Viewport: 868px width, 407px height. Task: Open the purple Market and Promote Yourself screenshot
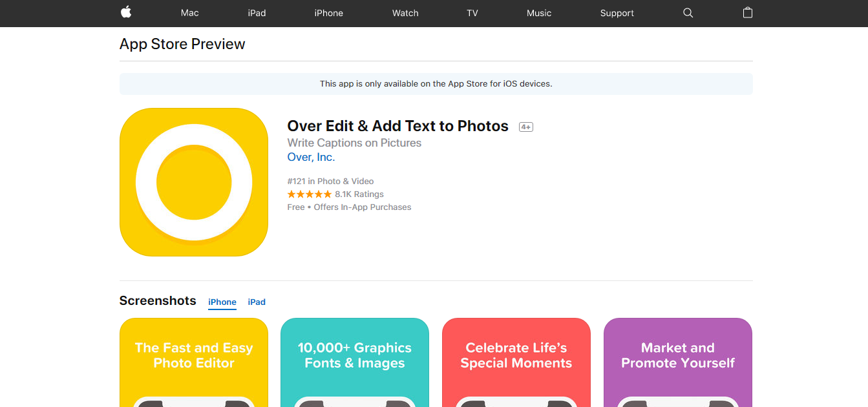[678, 362]
